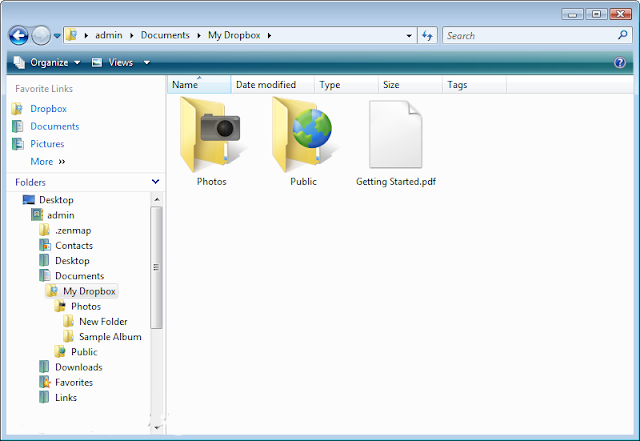The height and width of the screenshot is (441, 640).
Task: Select Photos in the folder tree
Action: pyautogui.click(x=86, y=306)
